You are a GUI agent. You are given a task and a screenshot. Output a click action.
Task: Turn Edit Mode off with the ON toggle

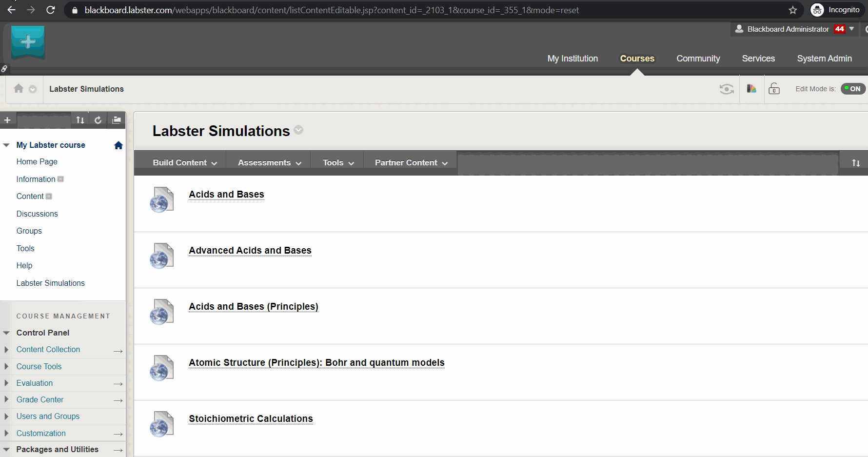tap(853, 89)
